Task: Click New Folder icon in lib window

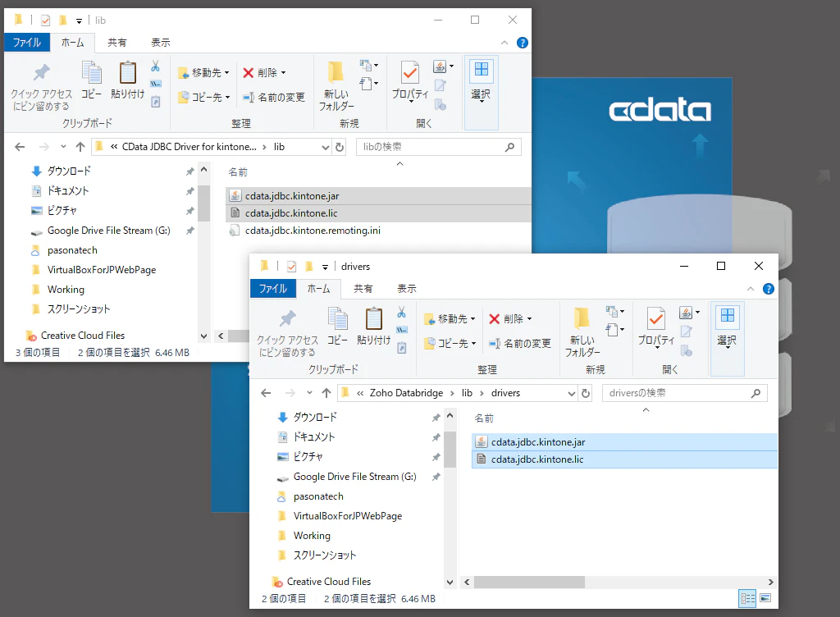Action: coord(336,85)
